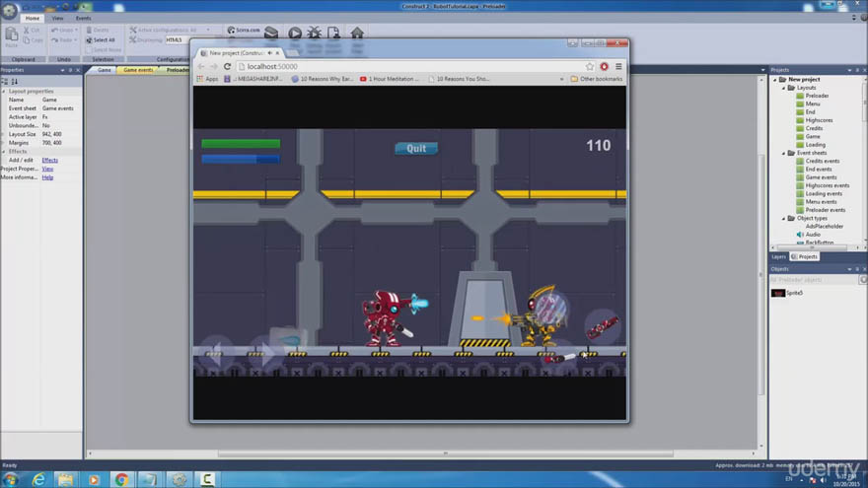Open the Exporter HTML5 dropdown
868x488 pixels.
point(179,39)
